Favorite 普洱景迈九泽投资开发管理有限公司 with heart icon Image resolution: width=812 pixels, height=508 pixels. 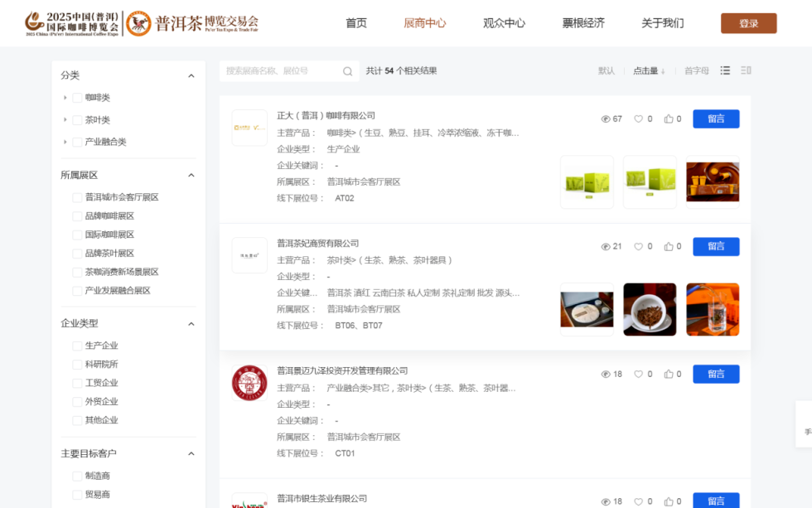[x=638, y=374]
